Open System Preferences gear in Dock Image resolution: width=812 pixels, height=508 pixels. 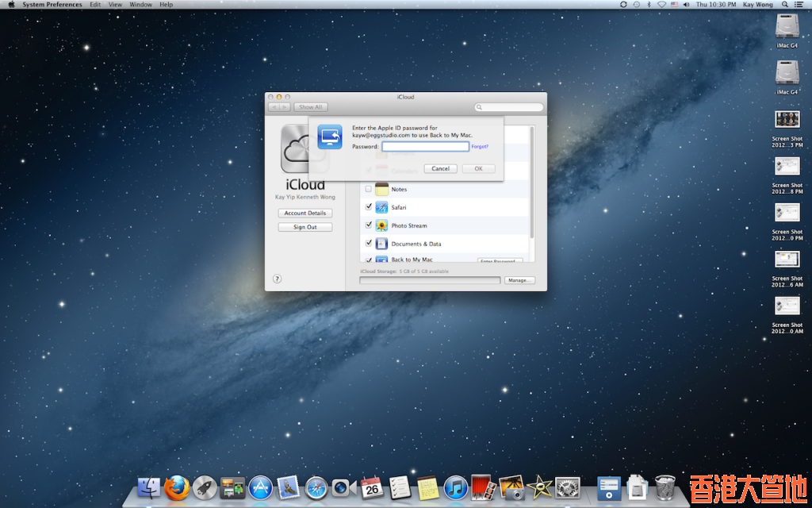pyautogui.click(x=568, y=488)
